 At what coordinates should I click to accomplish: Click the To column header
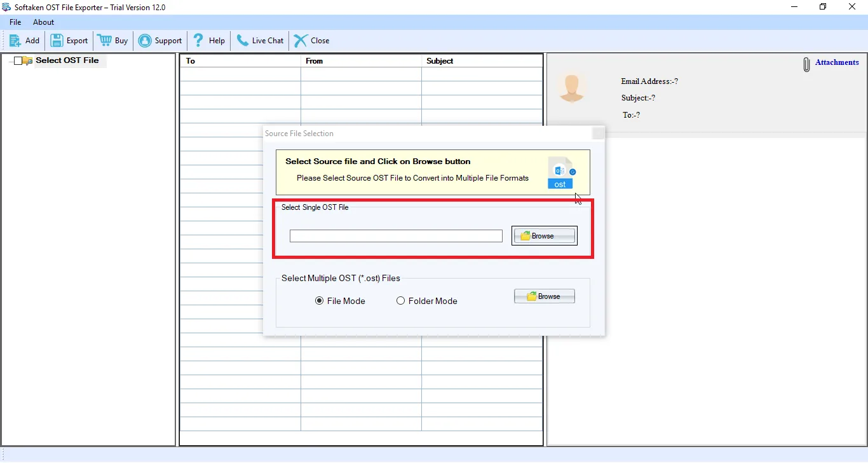tap(240, 61)
